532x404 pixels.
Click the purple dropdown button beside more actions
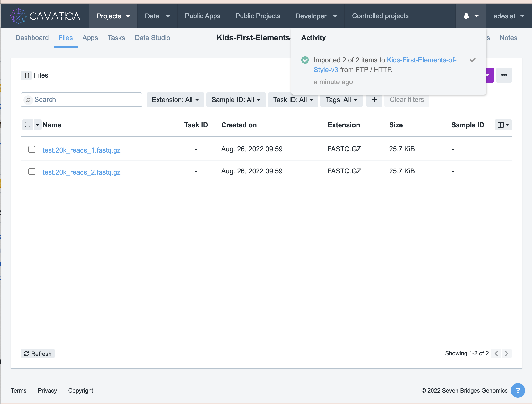pyautogui.click(x=490, y=75)
